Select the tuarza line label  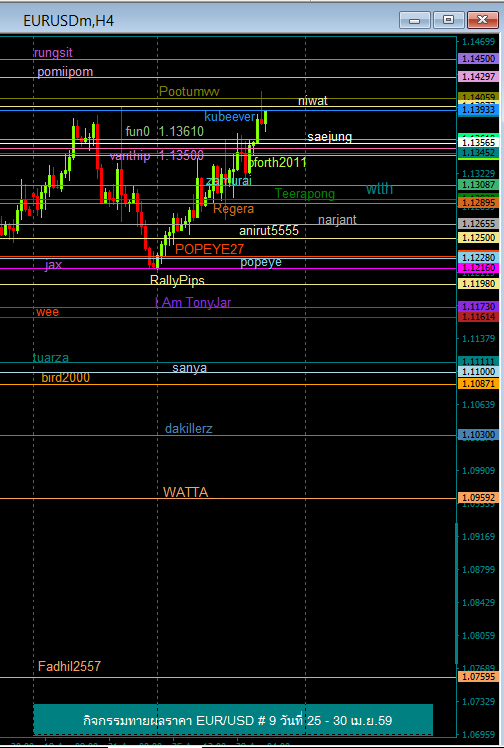tap(51, 358)
